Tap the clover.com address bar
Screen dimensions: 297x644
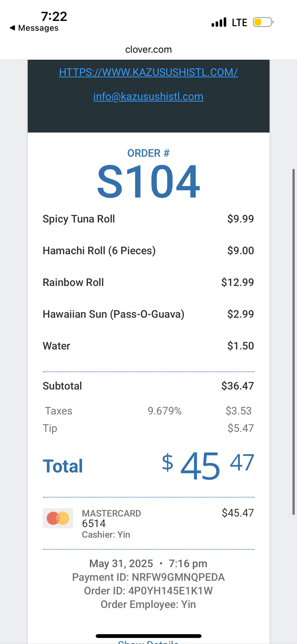(148, 50)
